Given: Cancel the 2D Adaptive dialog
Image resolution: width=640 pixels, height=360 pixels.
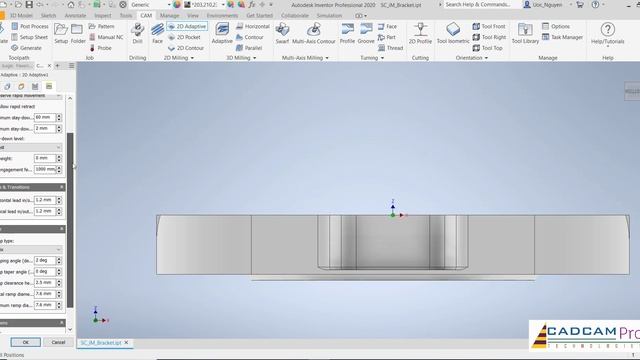Looking at the screenshot, I should tap(58, 342).
